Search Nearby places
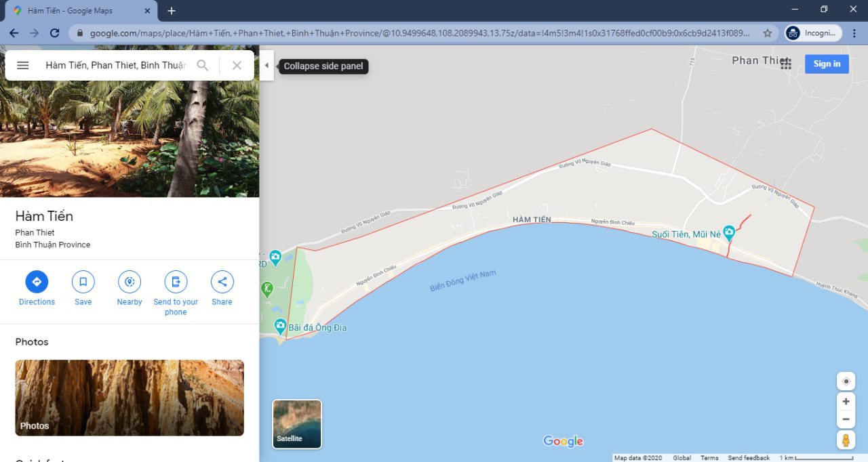The width and height of the screenshot is (868, 462). point(129,289)
